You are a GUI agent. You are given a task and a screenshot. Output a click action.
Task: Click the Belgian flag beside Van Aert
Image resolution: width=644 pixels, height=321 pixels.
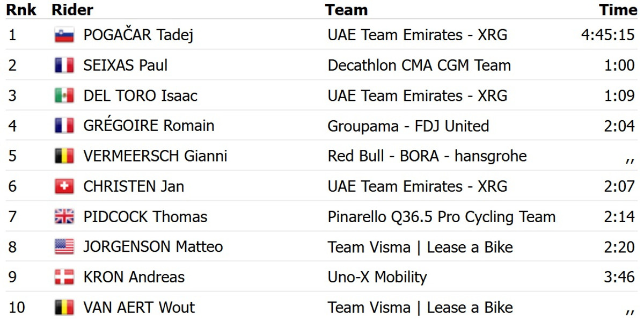[64, 308]
